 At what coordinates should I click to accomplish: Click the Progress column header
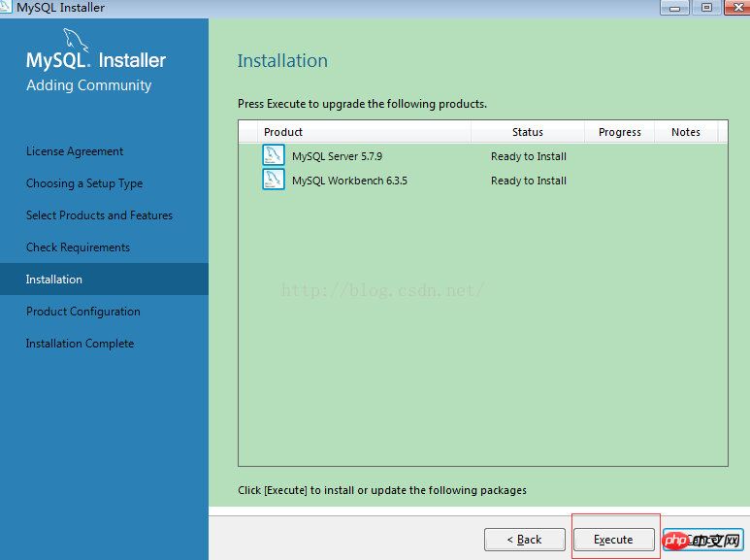[x=619, y=132]
